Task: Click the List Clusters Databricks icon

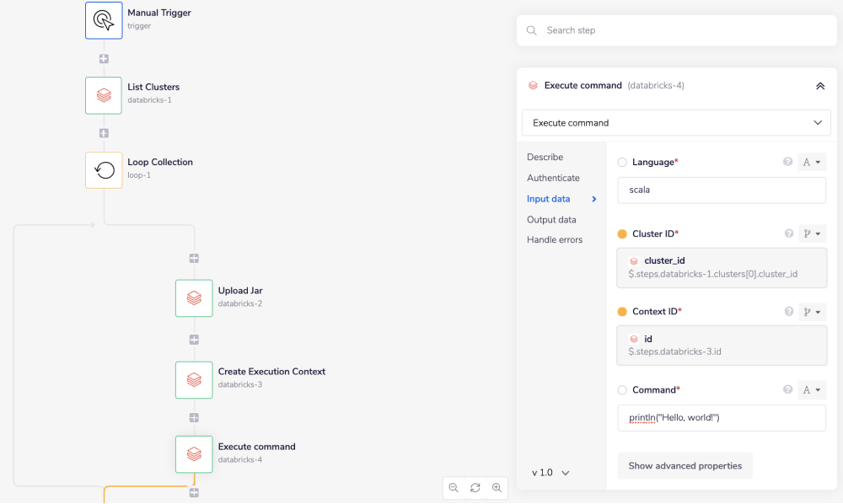Action: 103,94
